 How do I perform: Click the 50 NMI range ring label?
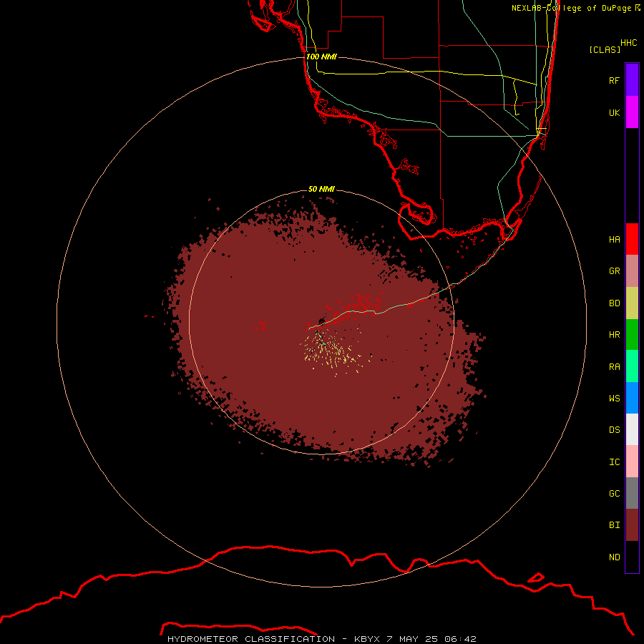(x=321, y=189)
